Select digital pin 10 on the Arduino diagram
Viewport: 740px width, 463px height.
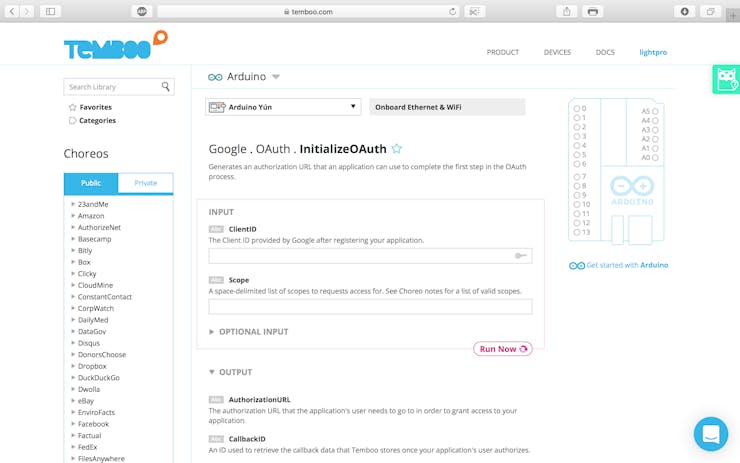pyautogui.click(x=576, y=204)
